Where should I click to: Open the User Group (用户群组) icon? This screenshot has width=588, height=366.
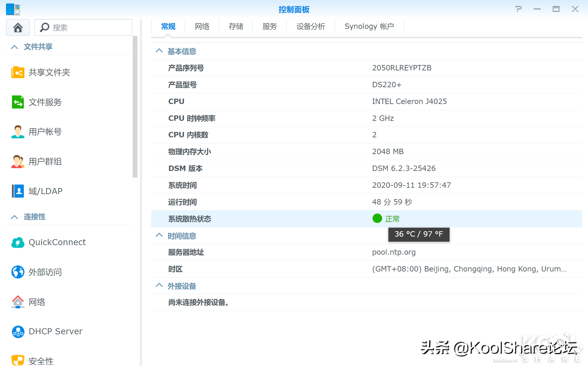coord(18,161)
